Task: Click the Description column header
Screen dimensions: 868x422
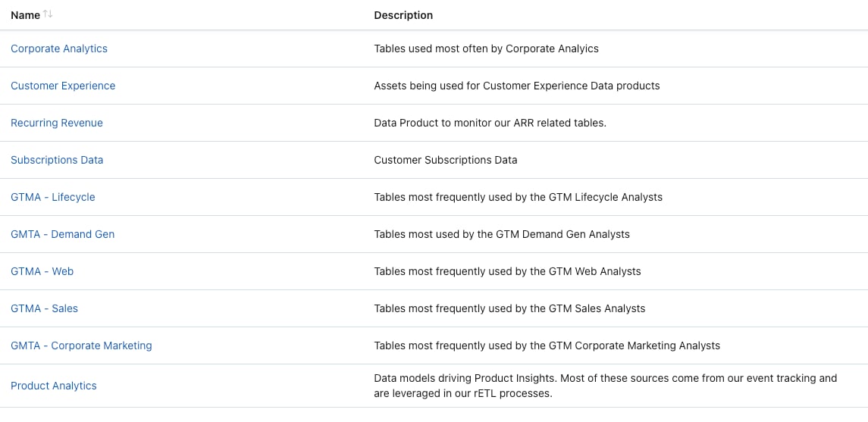Action: [x=403, y=15]
